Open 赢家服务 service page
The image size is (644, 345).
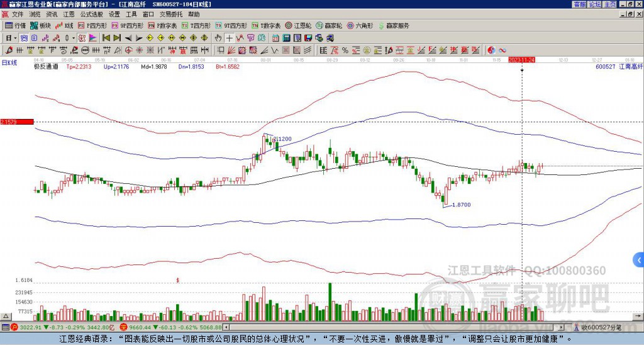394,25
